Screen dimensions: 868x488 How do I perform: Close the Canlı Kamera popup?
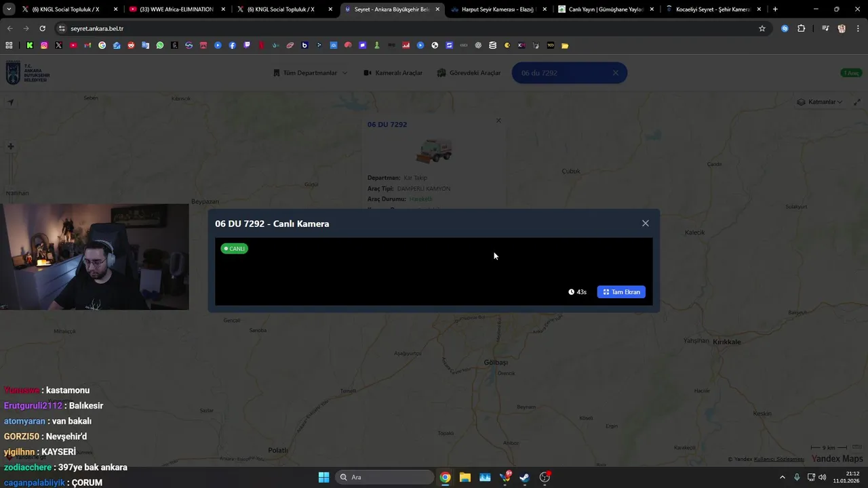[x=645, y=223]
